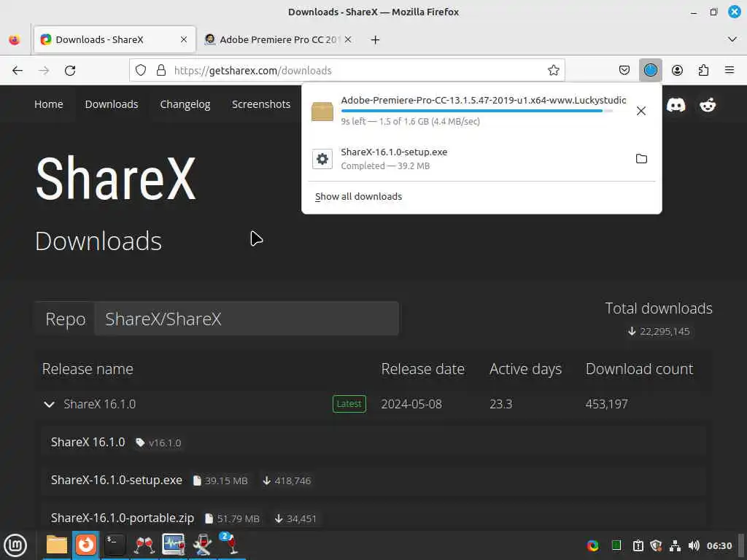Click the Latest release badge
747x560 pixels.
pos(349,404)
